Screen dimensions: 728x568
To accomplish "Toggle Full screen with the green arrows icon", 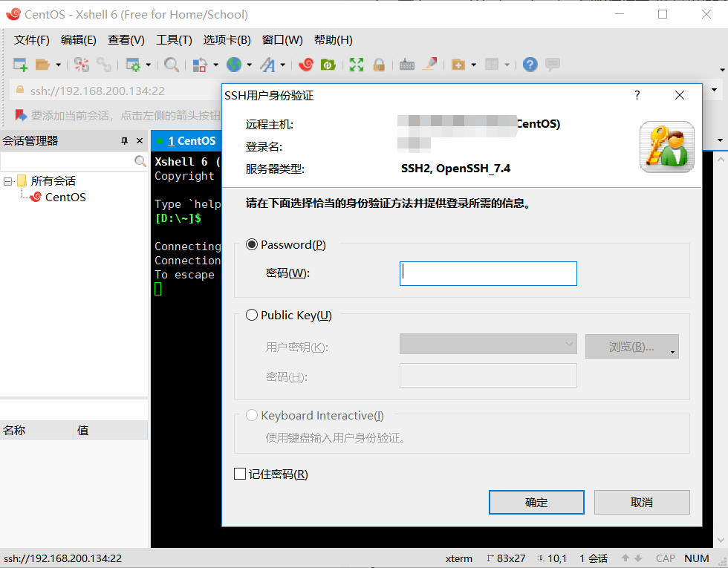I will [x=357, y=65].
